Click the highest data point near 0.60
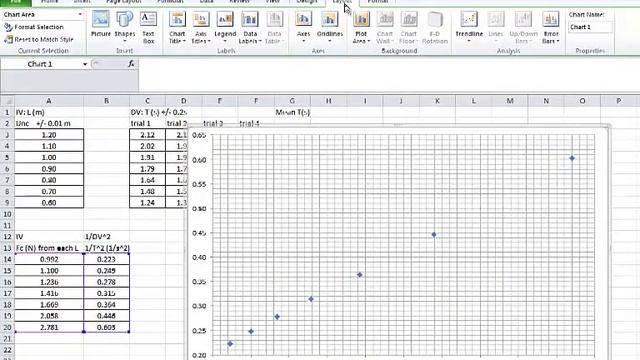The width and height of the screenshot is (640, 360). 572,158
